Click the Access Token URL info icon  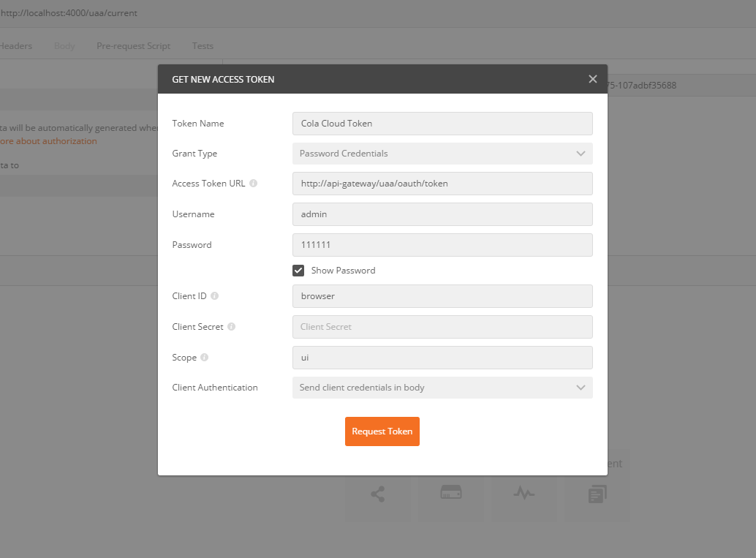(x=253, y=184)
